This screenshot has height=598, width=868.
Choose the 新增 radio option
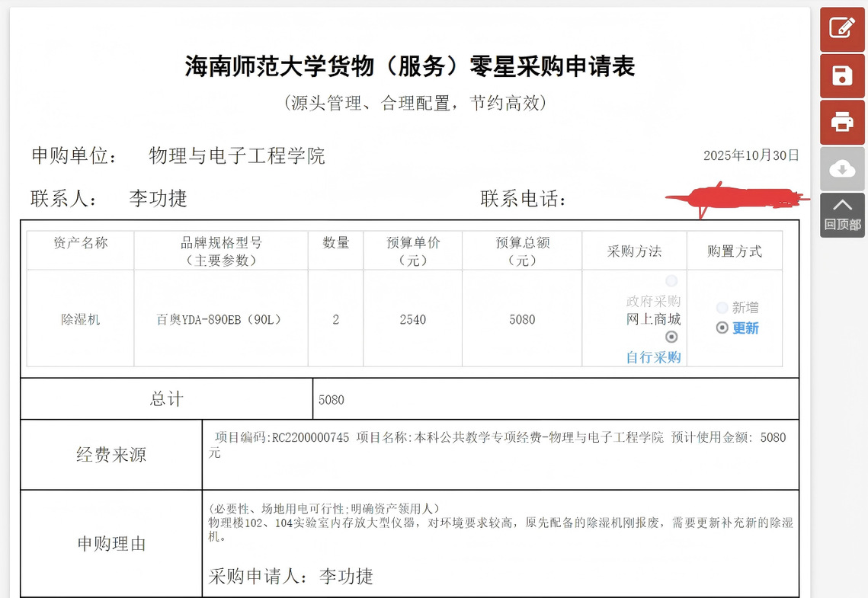(722, 308)
